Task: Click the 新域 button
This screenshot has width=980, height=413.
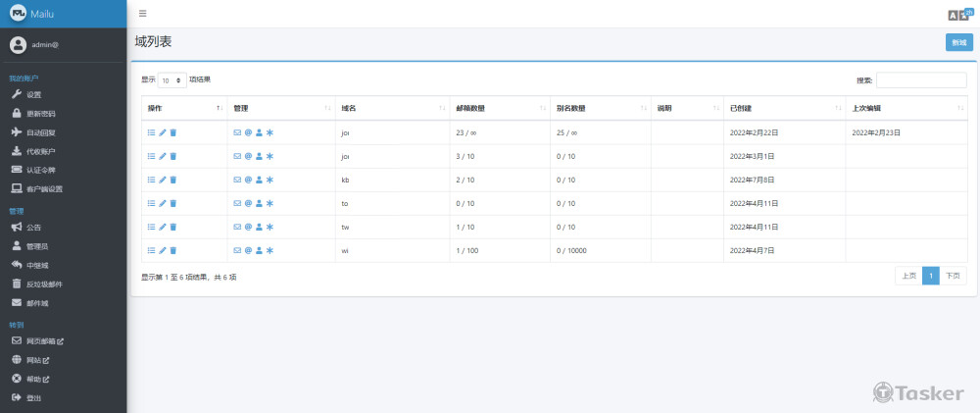Action: pos(958,42)
